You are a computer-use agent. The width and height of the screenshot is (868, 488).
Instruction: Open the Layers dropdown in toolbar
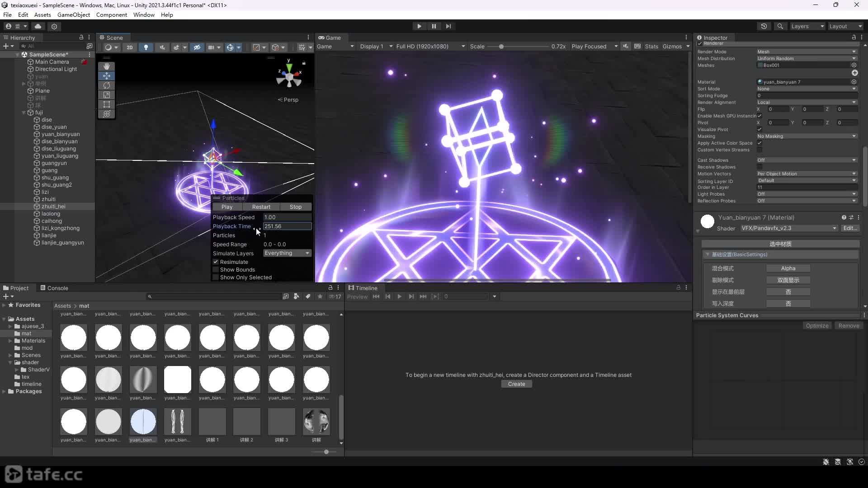click(x=807, y=26)
